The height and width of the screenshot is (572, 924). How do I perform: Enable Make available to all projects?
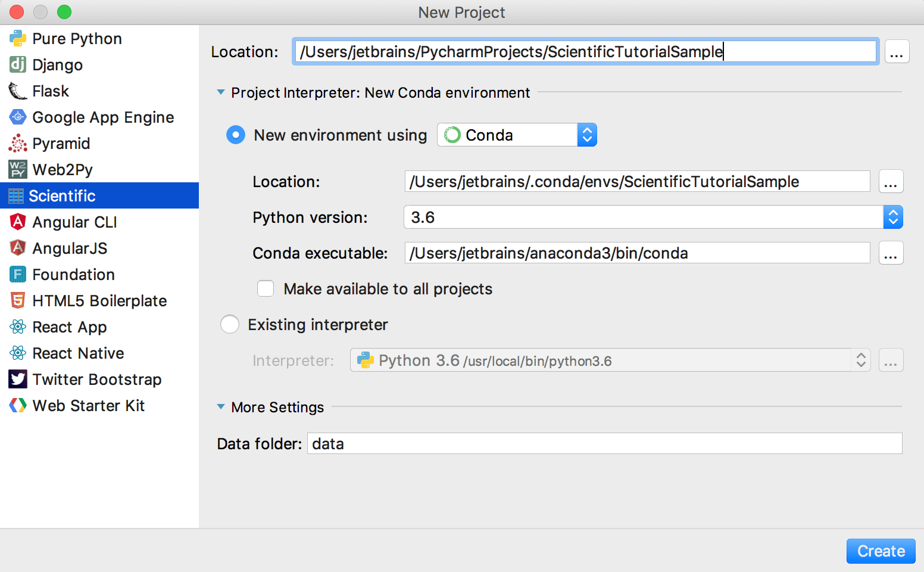pos(266,288)
